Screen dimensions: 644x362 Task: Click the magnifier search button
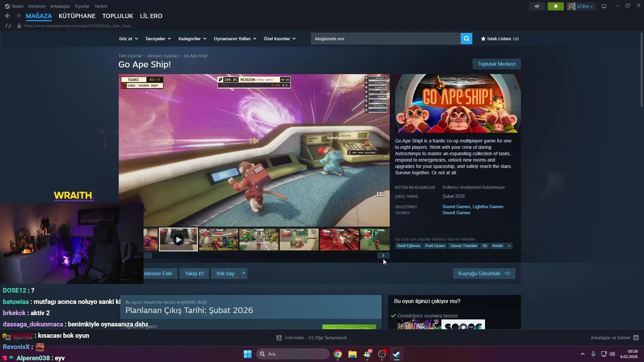point(466,38)
